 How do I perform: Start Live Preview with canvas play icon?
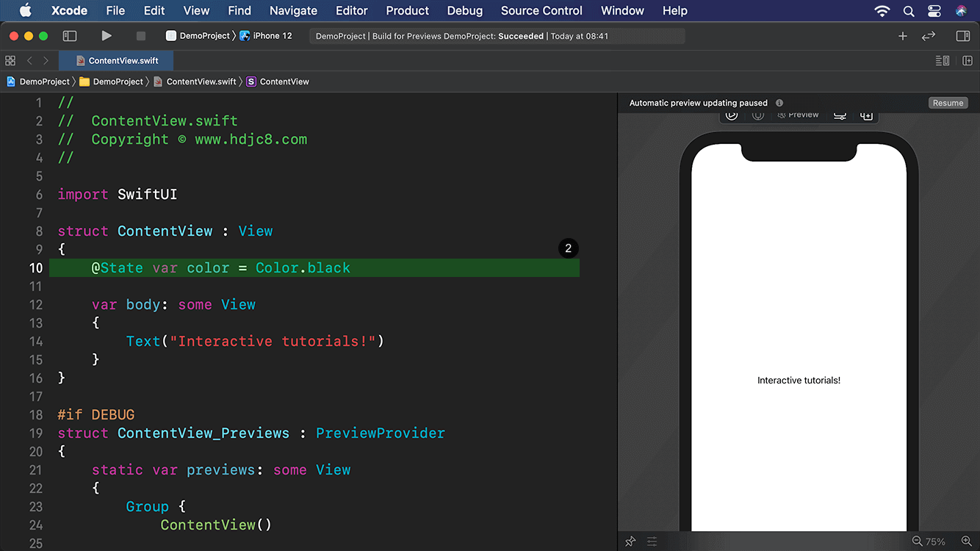click(731, 115)
